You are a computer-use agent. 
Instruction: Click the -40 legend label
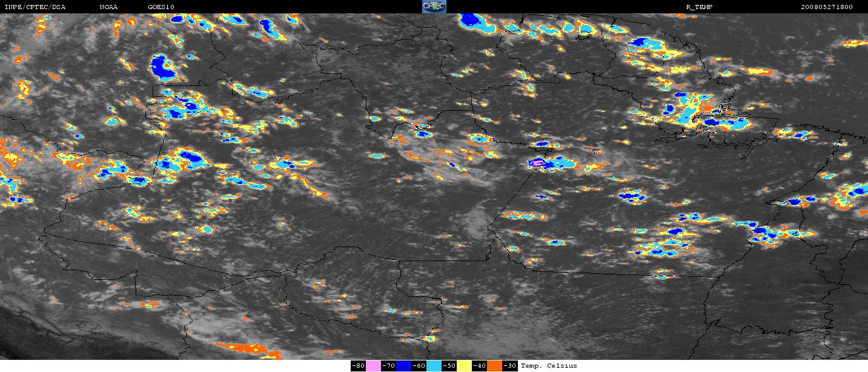click(x=480, y=366)
